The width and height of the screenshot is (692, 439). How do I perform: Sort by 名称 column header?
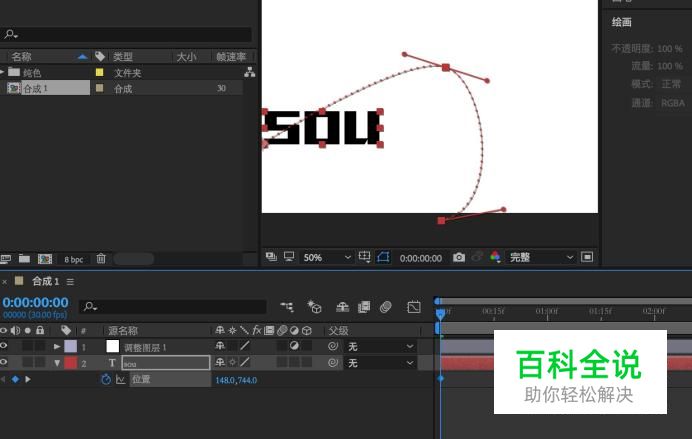click(21, 56)
